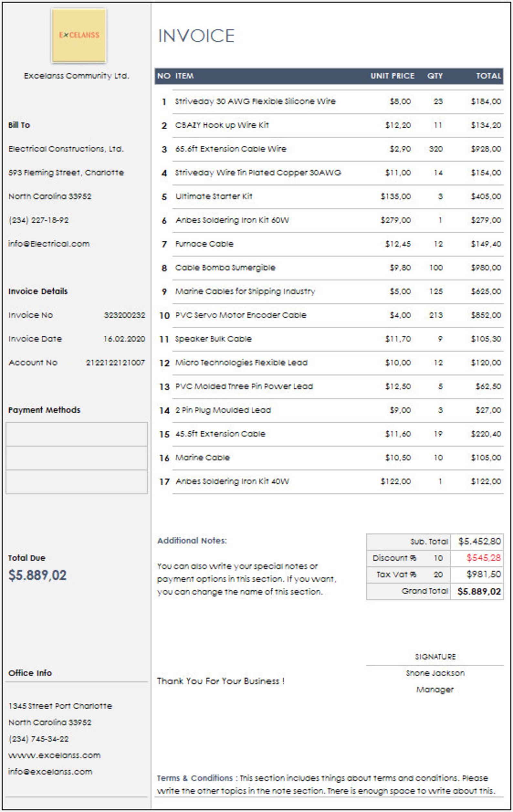Click the Tax Vat % value 20
Viewport: 513px width, 812px height.
[438, 575]
